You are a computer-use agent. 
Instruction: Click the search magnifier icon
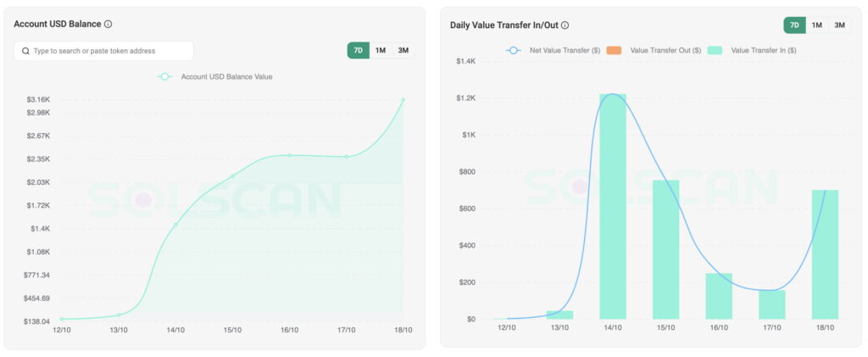pos(25,51)
